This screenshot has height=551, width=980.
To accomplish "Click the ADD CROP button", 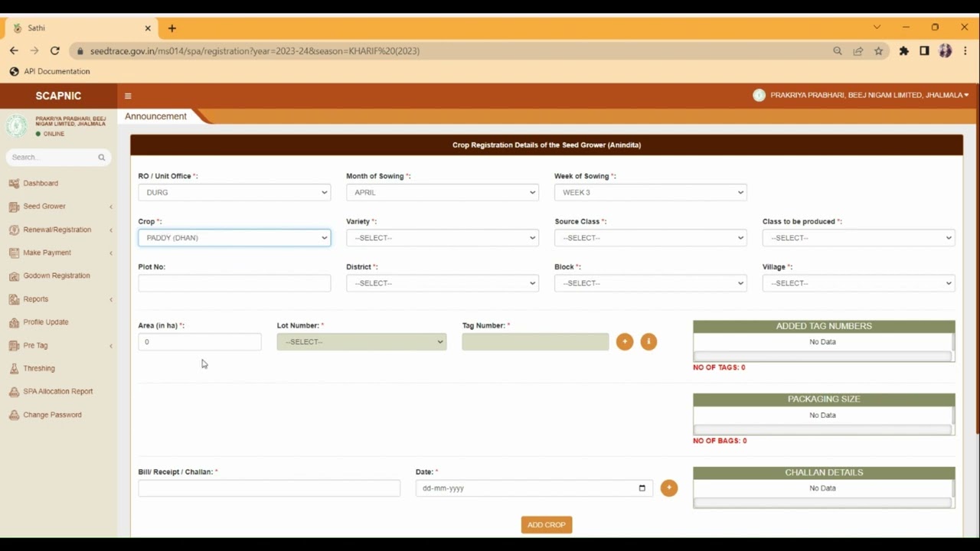I will point(547,524).
